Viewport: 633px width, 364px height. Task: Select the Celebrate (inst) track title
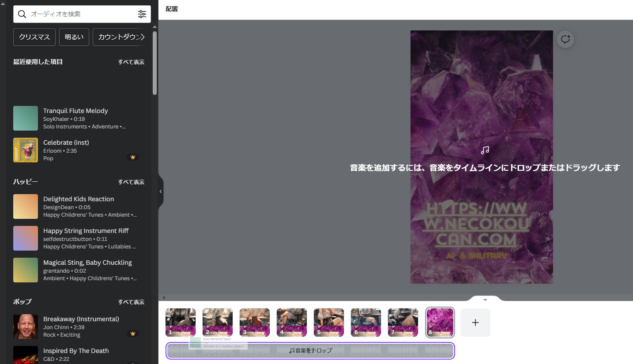pyautogui.click(x=66, y=143)
